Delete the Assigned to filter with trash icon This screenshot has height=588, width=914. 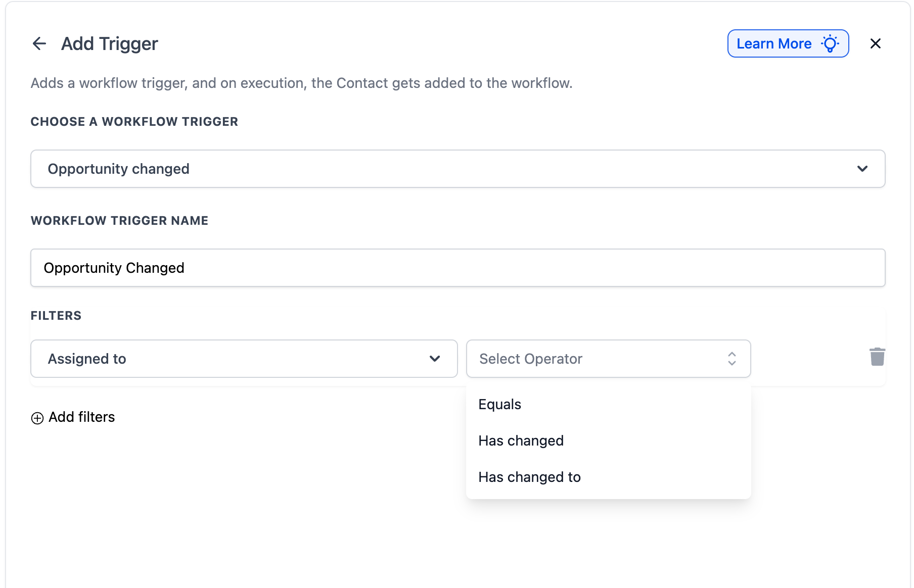coord(877,357)
